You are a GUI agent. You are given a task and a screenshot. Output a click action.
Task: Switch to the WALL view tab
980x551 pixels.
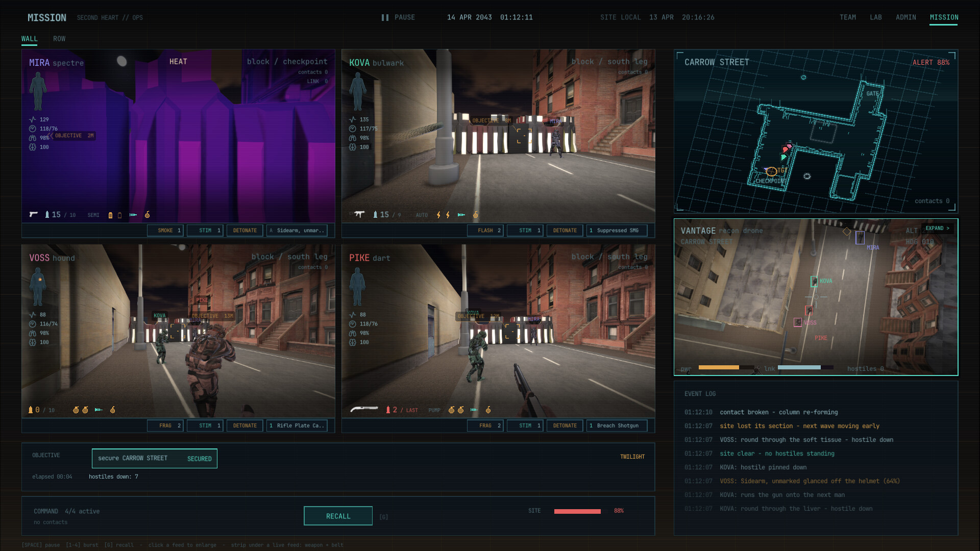pyautogui.click(x=30, y=39)
